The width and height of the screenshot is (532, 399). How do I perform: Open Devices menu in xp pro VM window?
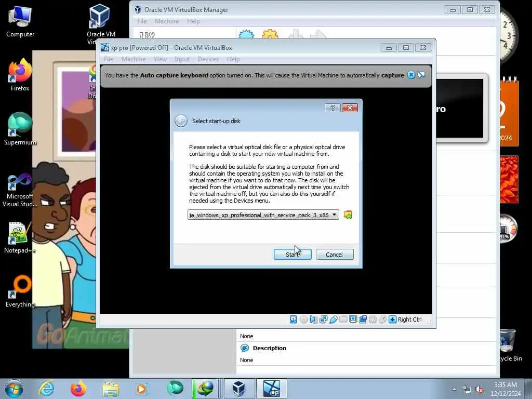pos(208,59)
